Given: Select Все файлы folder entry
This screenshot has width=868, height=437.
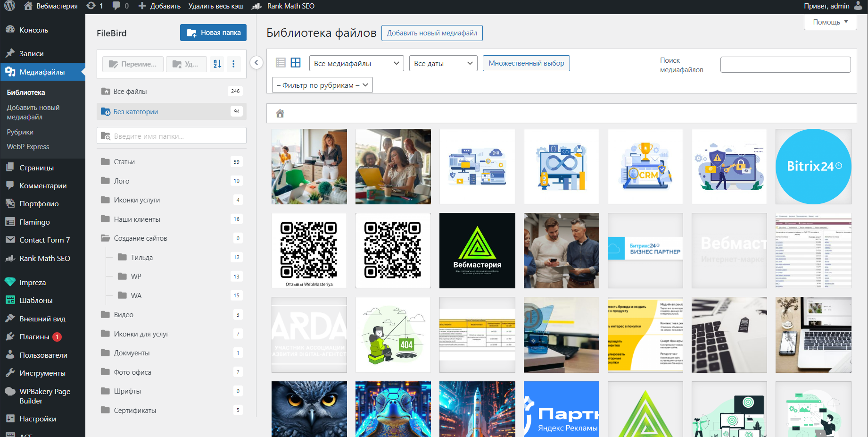Looking at the screenshot, I should coord(172,91).
